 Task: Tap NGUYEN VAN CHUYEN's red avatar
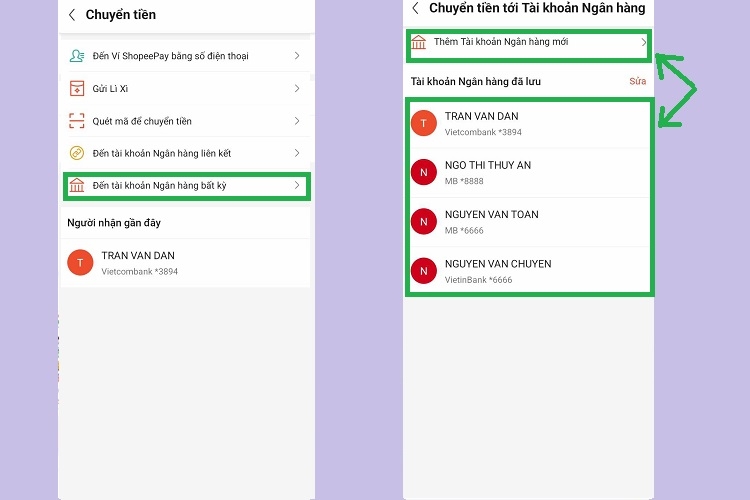tap(424, 270)
